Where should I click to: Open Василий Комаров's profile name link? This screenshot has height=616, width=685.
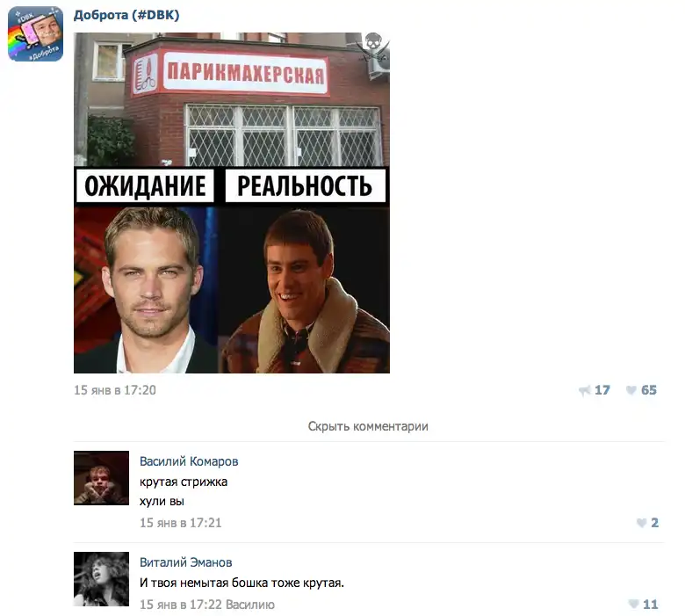click(189, 461)
